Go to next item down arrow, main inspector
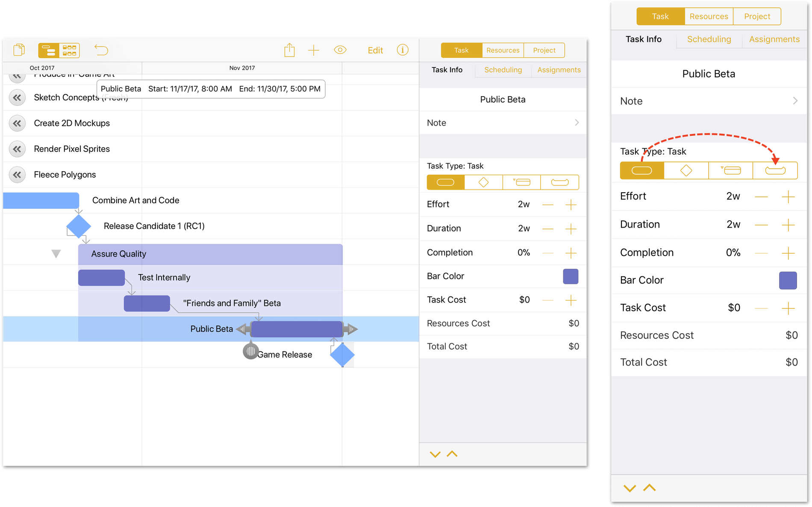This screenshot has height=507, width=812. [435, 454]
